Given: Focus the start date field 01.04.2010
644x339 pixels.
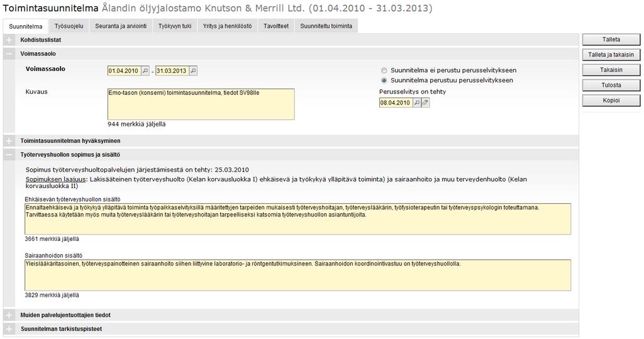Looking at the screenshot, I should point(124,70).
